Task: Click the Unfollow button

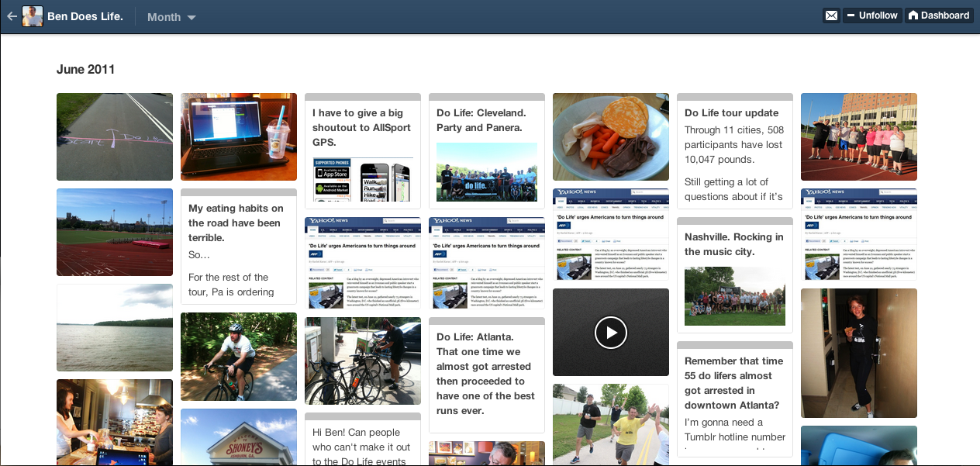Action: [x=871, y=16]
